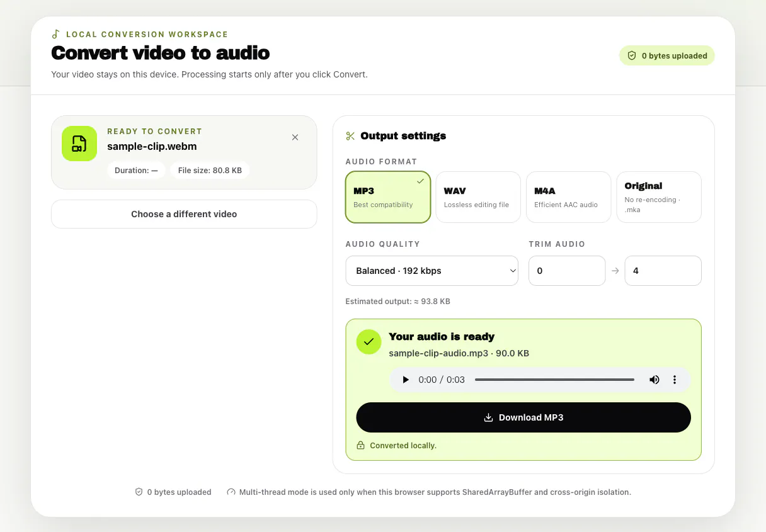
Task: Click the 0 bytes uploaded badge
Action: tap(667, 55)
